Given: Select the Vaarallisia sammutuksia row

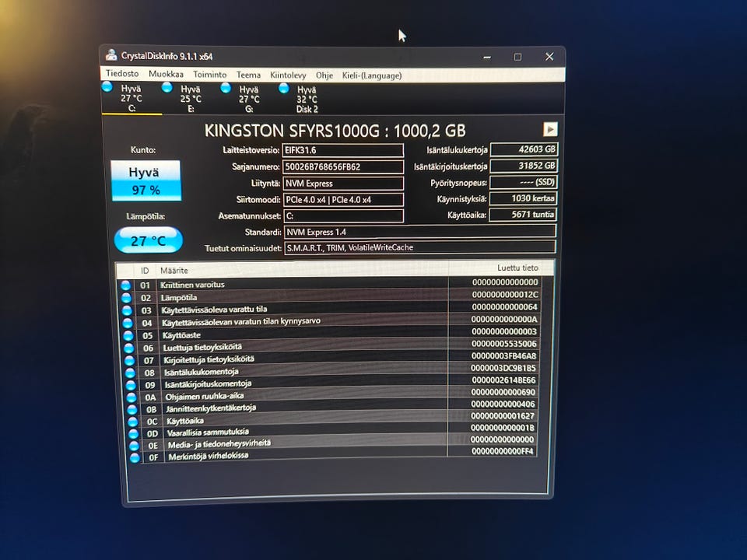Looking at the screenshot, I should click(x=334, y=430).
